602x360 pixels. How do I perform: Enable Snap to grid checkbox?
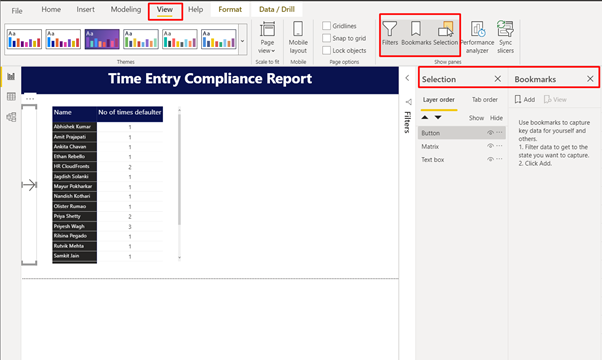point(326,38)
